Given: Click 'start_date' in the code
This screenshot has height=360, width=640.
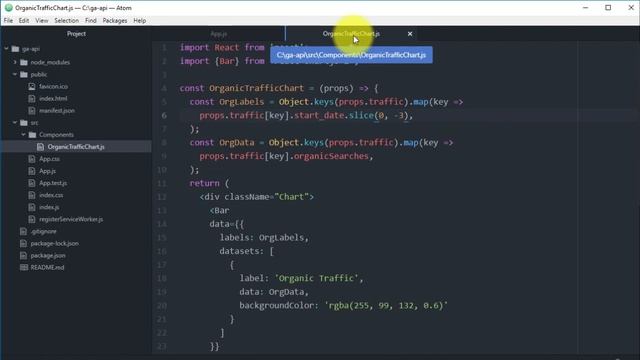Looking at the screenshot, I should 319,116.
